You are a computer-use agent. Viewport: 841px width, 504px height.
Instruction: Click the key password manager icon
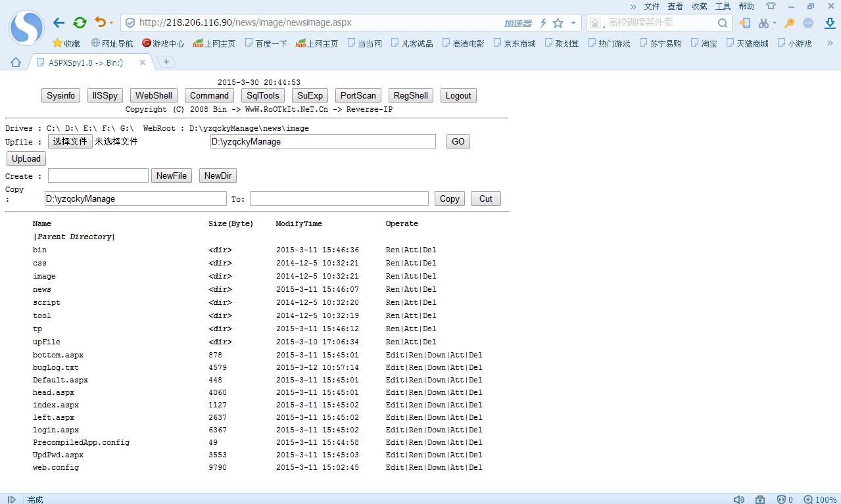790,23
